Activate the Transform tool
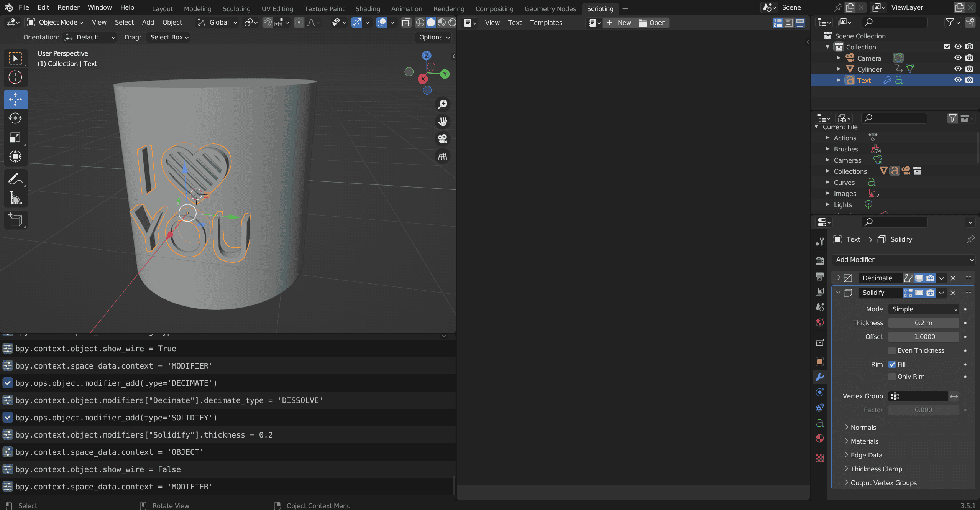 click(15, 156)
